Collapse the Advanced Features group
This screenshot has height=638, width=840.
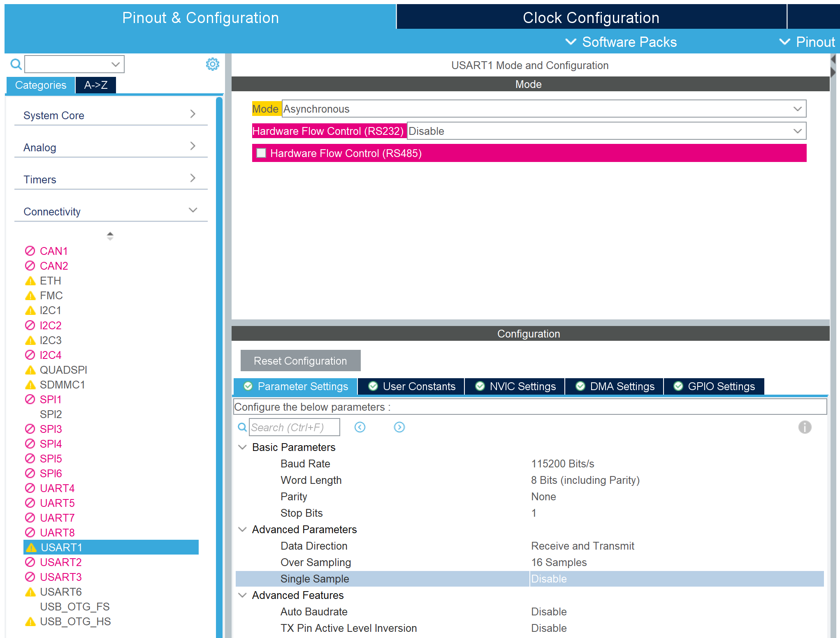point(242,595)
